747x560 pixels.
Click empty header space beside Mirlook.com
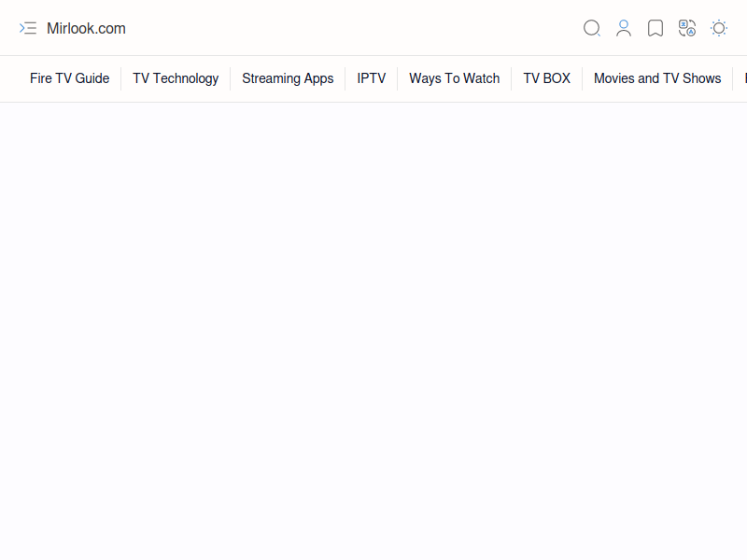coord(355,28)
